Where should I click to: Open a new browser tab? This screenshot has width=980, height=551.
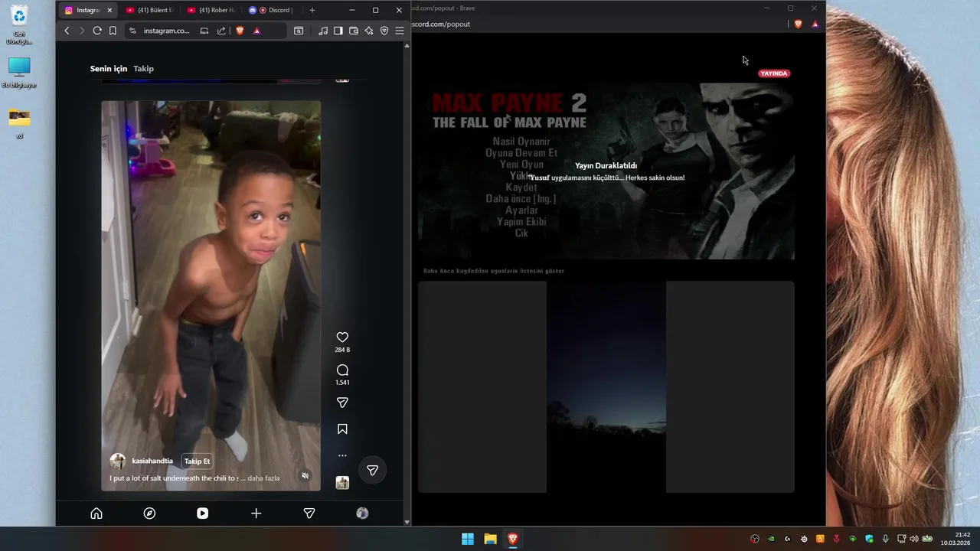click(x=312, y=10)
